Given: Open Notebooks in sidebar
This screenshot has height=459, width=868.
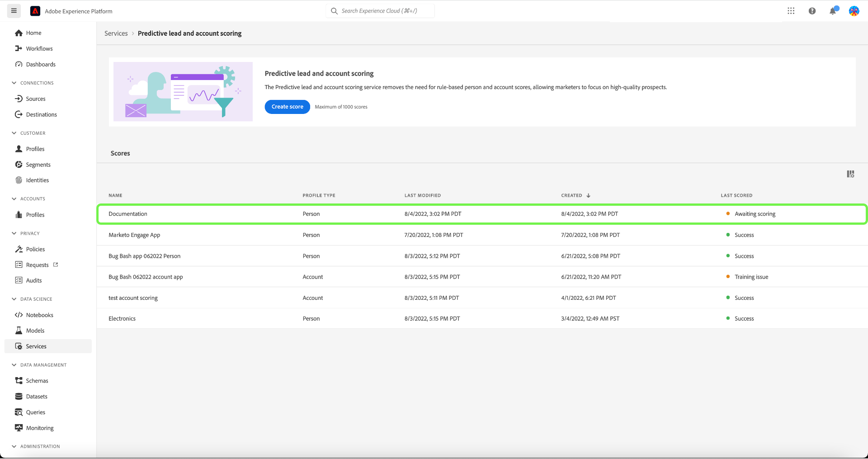Looking at the screenshot, I should click(x=40, y=315).
